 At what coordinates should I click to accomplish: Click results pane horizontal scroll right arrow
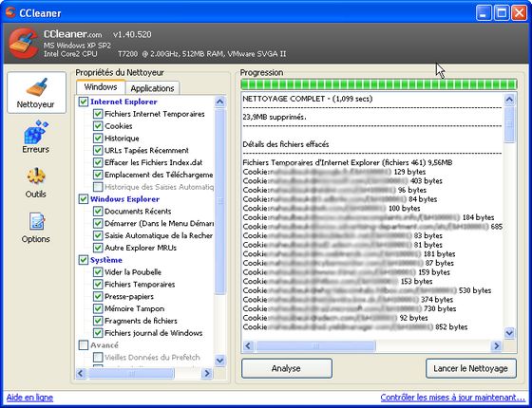click(497, 345)
